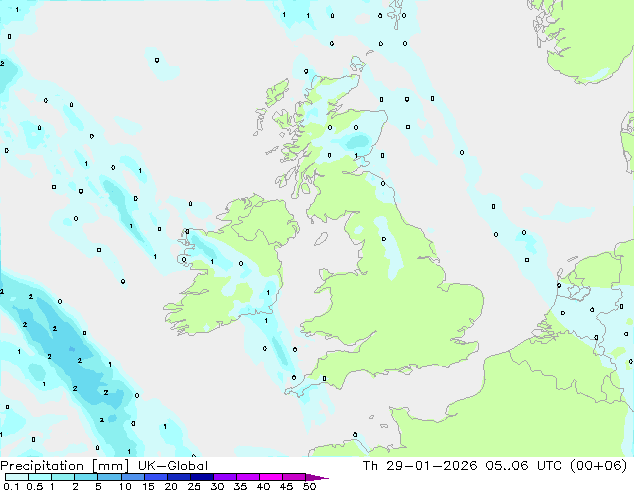634x490 pixels.
Task: Click the above-50 arrow tip of the legend
Action: point(317,477)
